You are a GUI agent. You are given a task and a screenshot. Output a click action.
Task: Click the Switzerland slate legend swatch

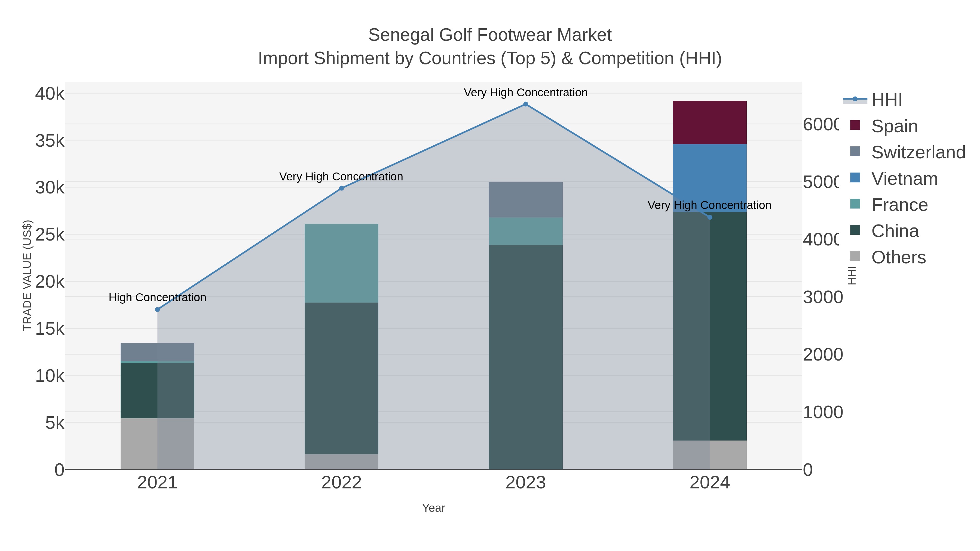(855, 151)
